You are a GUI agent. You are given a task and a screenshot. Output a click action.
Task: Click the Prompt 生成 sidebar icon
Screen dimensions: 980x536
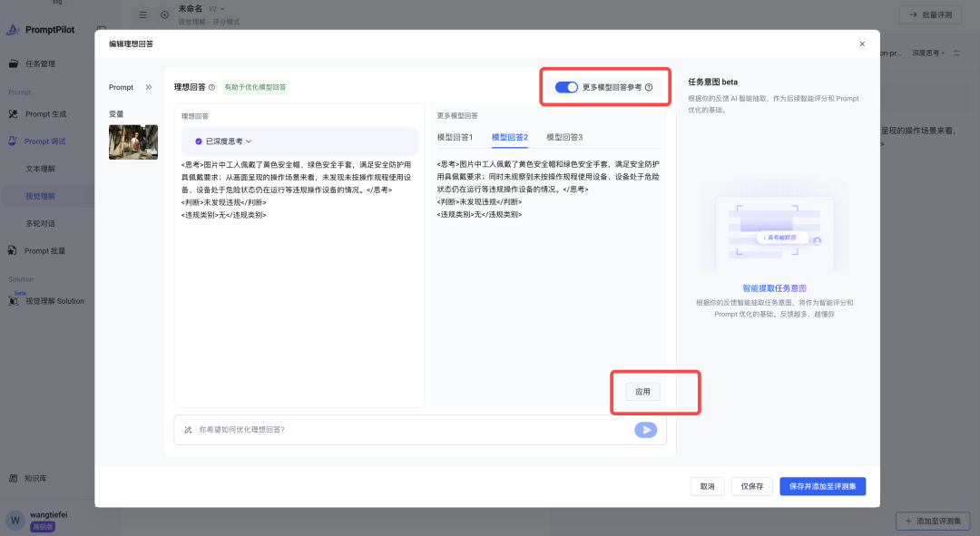[14, 114]
